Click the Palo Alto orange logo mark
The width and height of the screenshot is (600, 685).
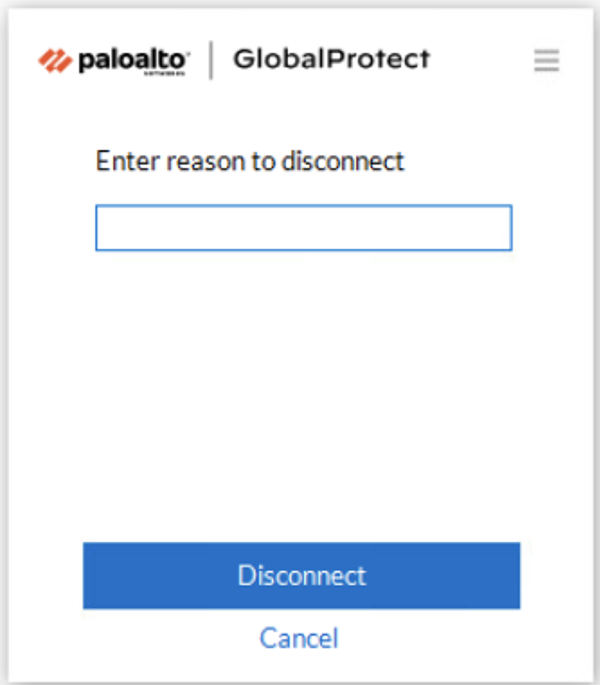[x=55, y=61]
